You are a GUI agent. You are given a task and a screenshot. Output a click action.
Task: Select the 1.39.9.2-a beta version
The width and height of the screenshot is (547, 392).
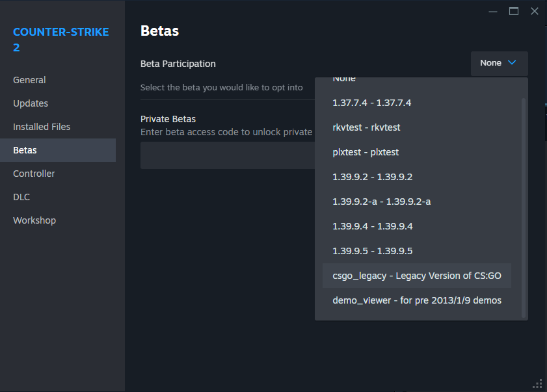[381, 202]
